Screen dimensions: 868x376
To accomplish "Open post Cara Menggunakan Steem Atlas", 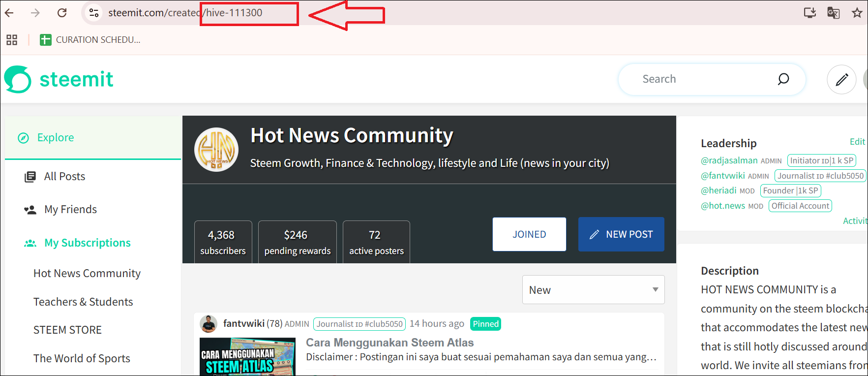I will coord(389,343).
